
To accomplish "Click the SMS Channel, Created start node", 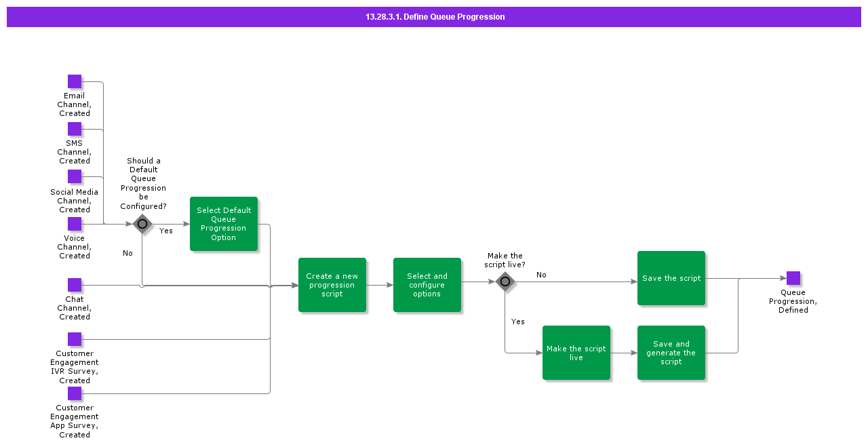I will [75, 128].
